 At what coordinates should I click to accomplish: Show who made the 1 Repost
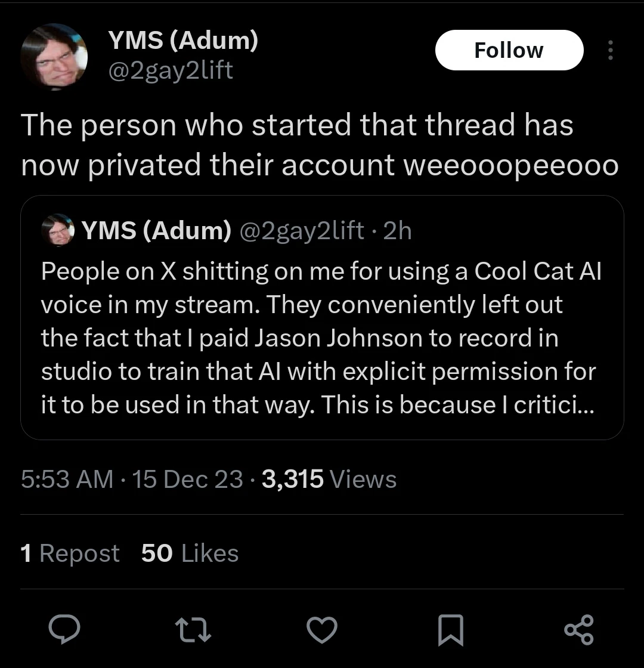tap(70, 553)
